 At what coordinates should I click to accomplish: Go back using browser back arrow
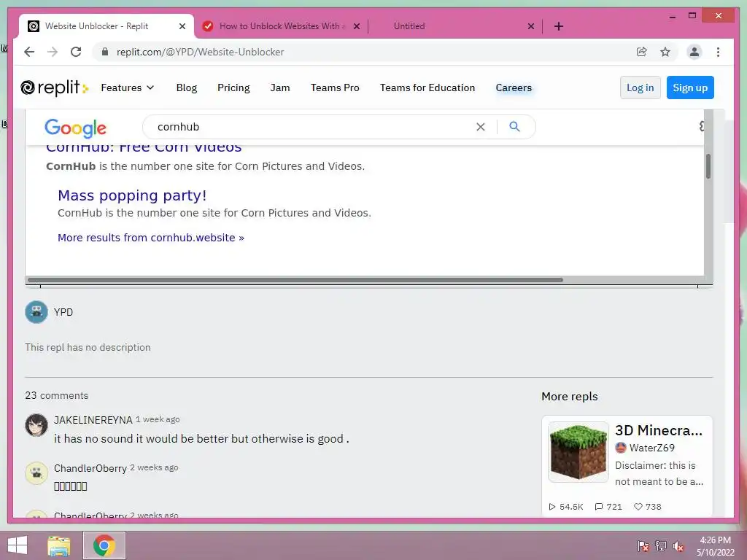click(x=29, y=52)
